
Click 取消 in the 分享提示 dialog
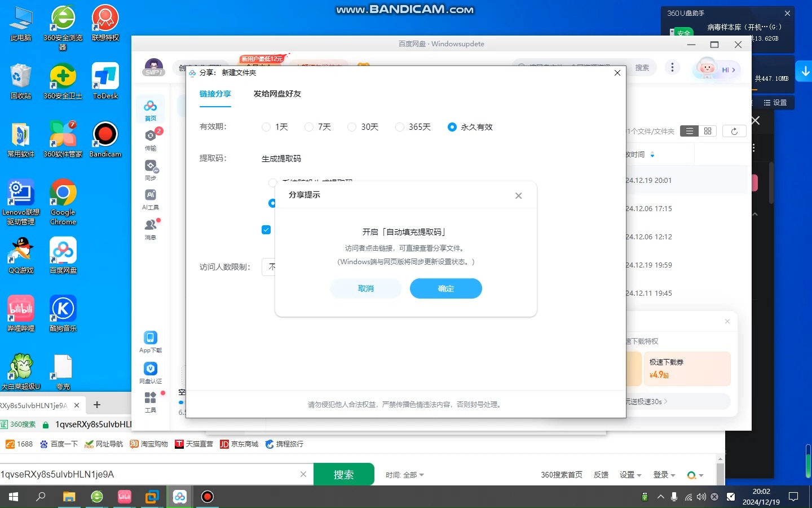(366, 288)
